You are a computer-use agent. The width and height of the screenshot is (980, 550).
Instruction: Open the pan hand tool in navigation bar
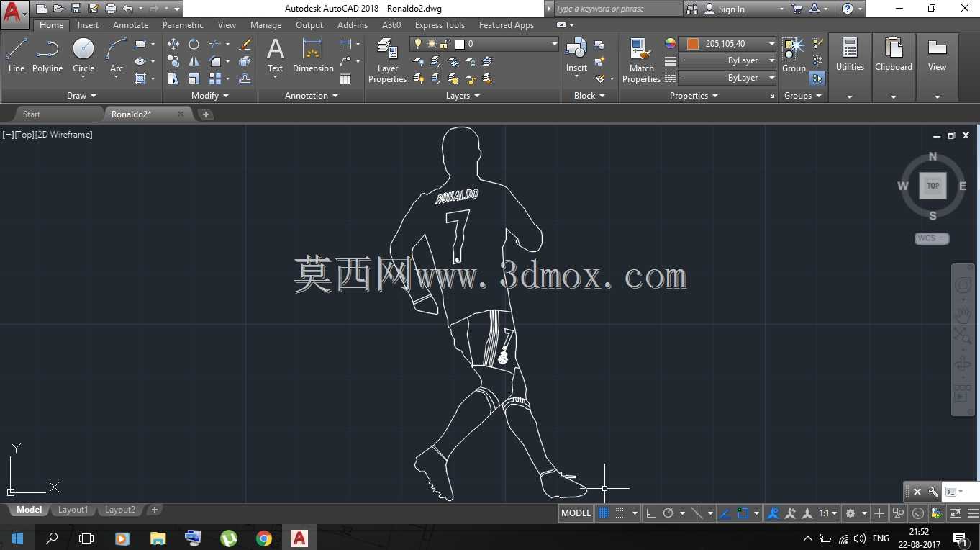coord(963,315)
